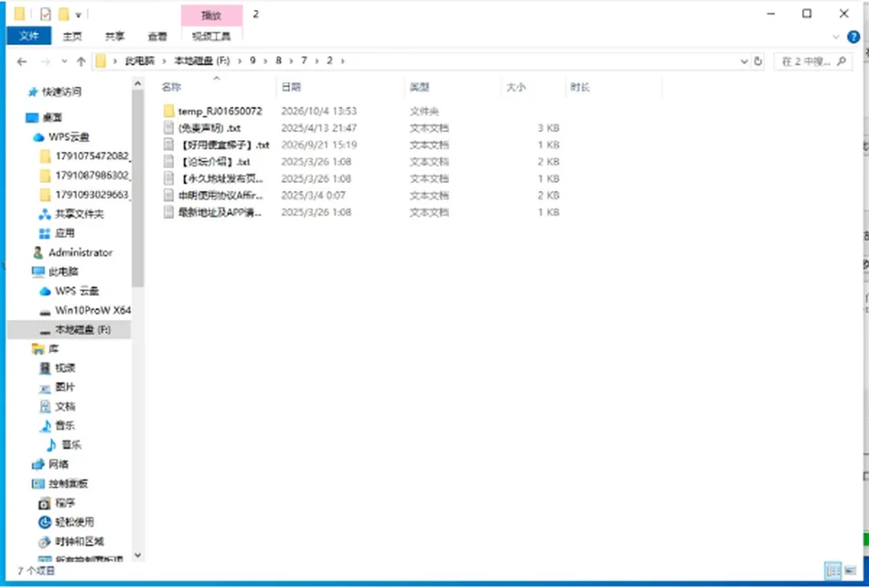Image resolution: width=869 pixels, height=588 pixels.
Task: Click the Forward navigation arrow
Action: (46, 62)
